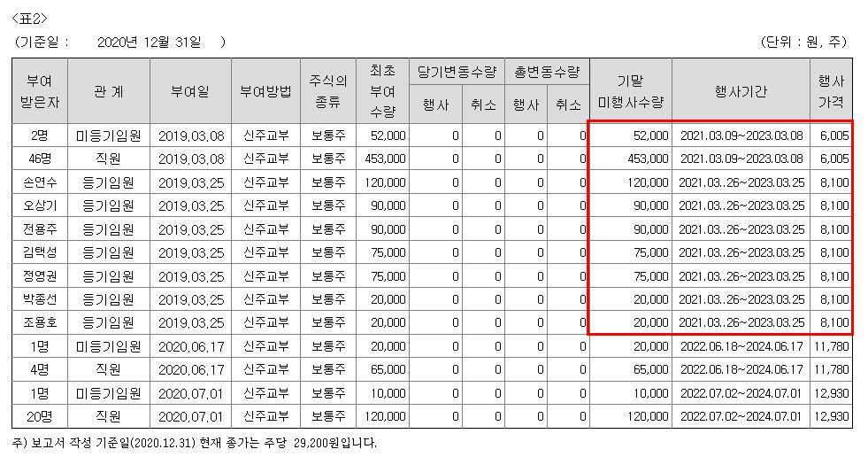
Task: Click the 2022.06.18~2024.06.17 period in 4명 row
Action: tap(741, 369)
